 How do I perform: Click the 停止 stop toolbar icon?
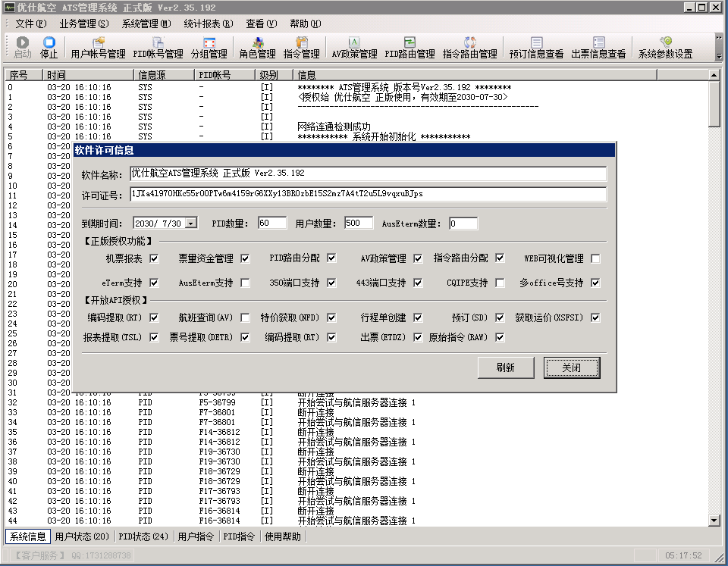pyautogui.click(x=49, y=47)
